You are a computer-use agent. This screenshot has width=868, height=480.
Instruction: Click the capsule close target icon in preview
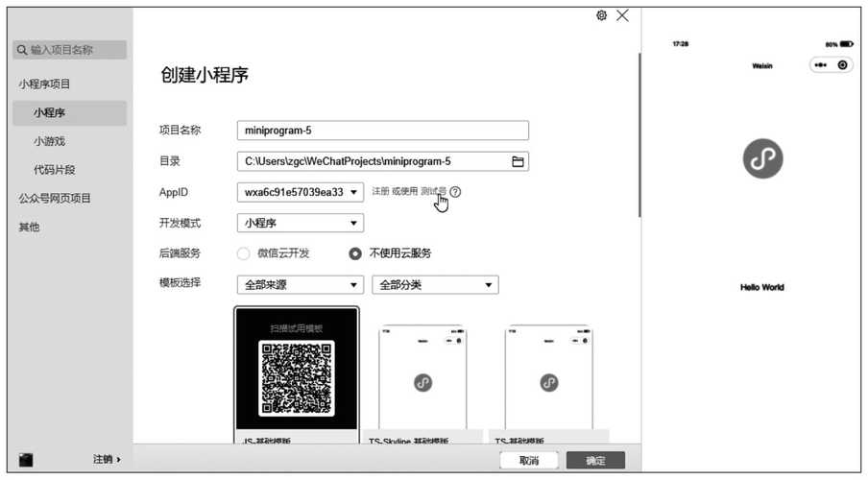843,65
